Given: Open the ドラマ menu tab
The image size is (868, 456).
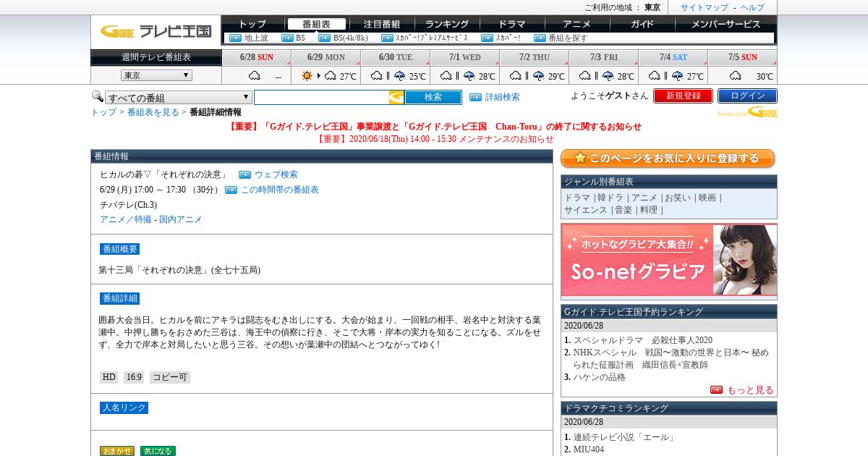Looking at the screenshot, I should click(512, 24).
